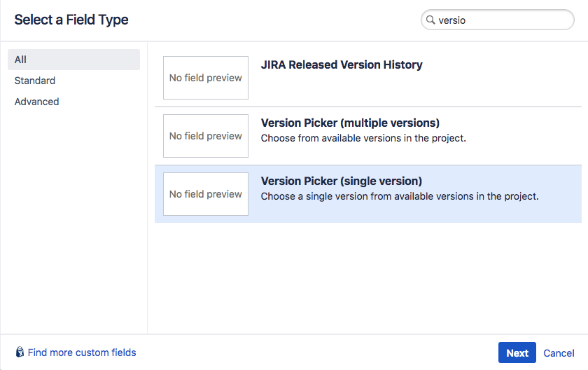This screenshot has height=370, width=588.
Task: Choose Version Picker (multiple versions) title
Action: pyautogui.click(x=350, y=123)
